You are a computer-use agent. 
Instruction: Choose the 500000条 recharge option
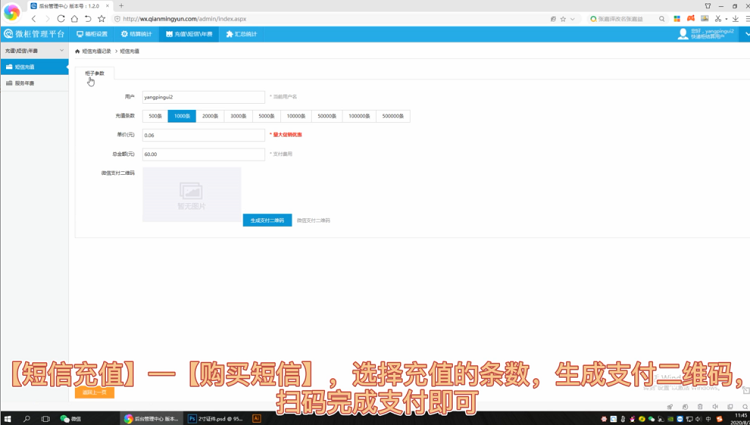(393, 116)
